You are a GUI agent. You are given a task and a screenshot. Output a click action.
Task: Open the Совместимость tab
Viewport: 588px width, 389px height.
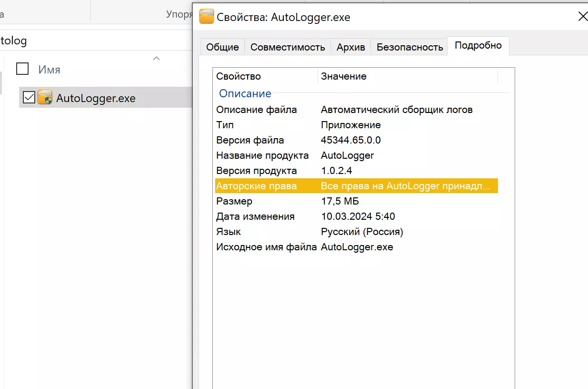[288, 47]
